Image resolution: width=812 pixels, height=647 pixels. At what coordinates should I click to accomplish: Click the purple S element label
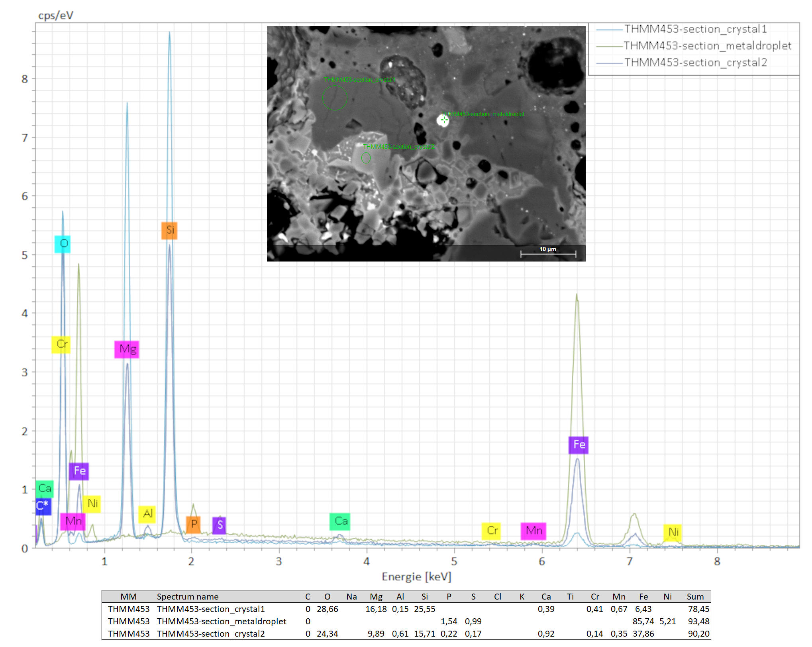click(x=220, y=525)
